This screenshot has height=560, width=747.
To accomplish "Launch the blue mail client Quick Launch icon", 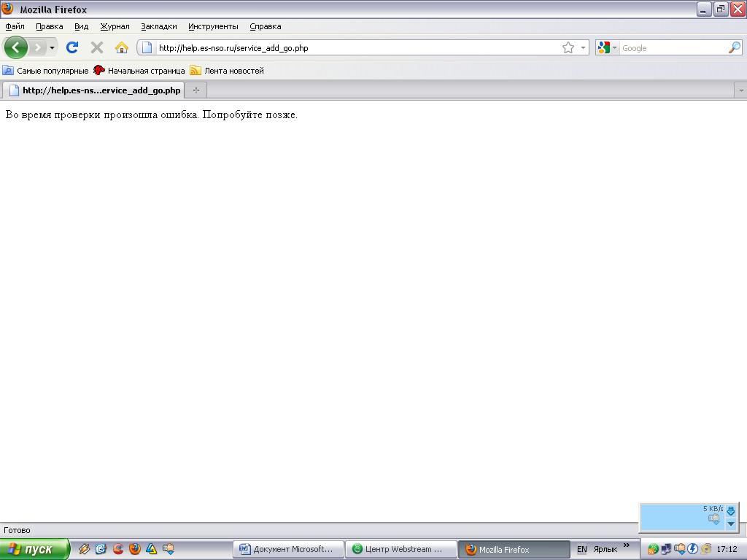I will (x=101, y=549).
